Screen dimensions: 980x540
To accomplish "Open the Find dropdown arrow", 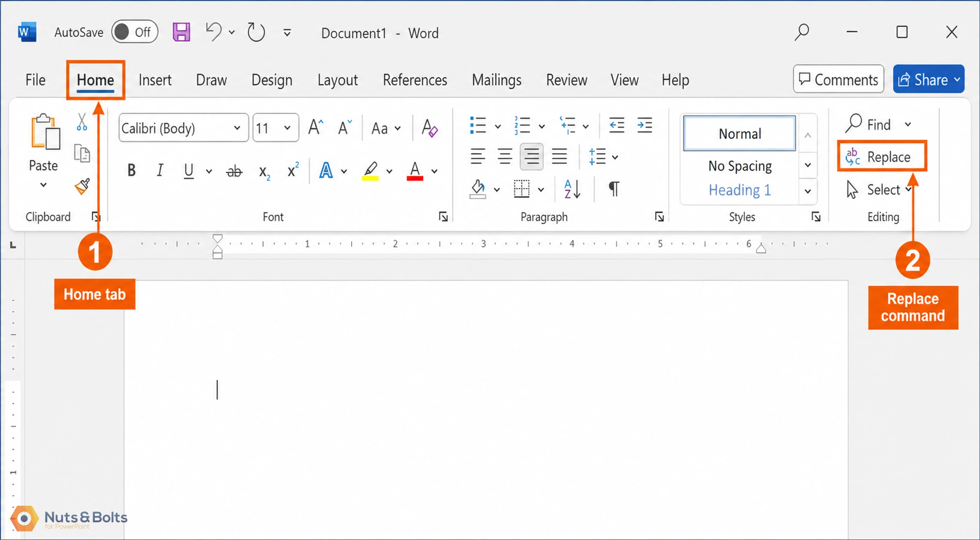I will (908, 124).
